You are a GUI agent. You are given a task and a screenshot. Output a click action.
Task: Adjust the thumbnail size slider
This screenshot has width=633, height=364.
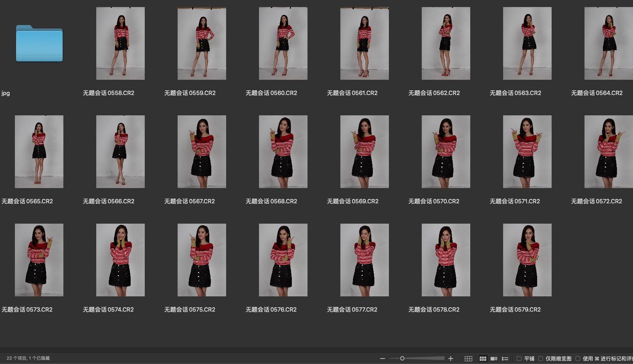402,359
